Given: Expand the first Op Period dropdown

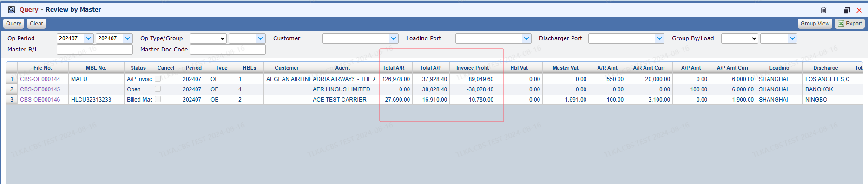Looking at the screenshot, I should click(x=89, y=38).
